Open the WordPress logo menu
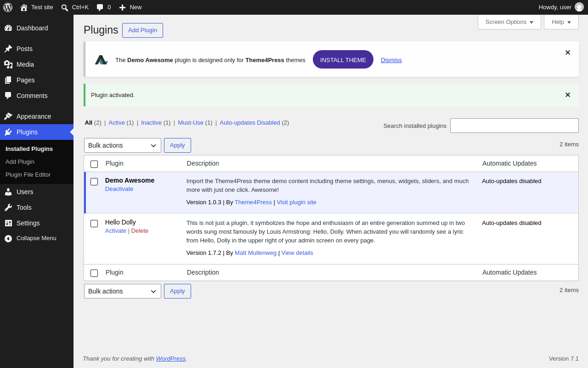 coord(8,7)
